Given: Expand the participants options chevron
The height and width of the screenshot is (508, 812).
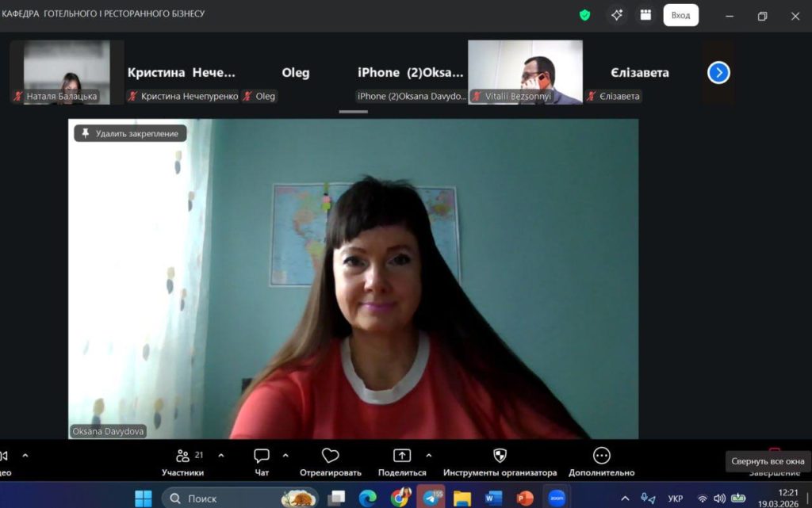Looking at the screenshot, I should click(221, 456).
